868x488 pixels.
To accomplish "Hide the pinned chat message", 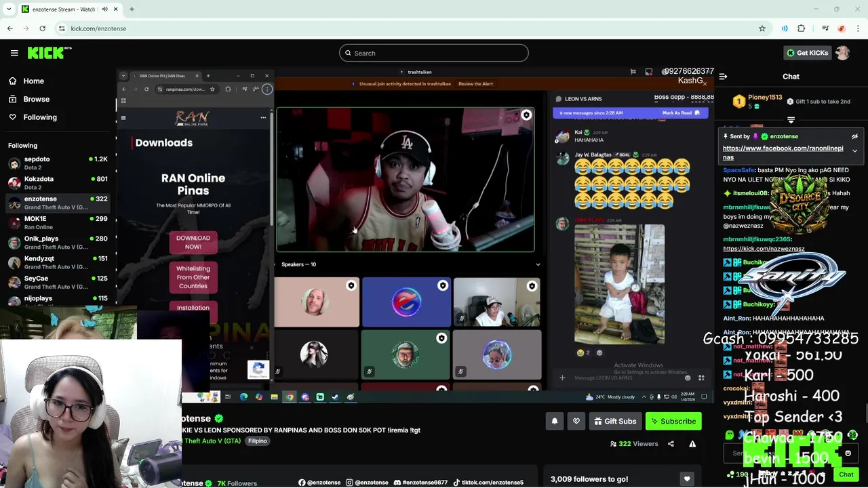I will 854,136.
